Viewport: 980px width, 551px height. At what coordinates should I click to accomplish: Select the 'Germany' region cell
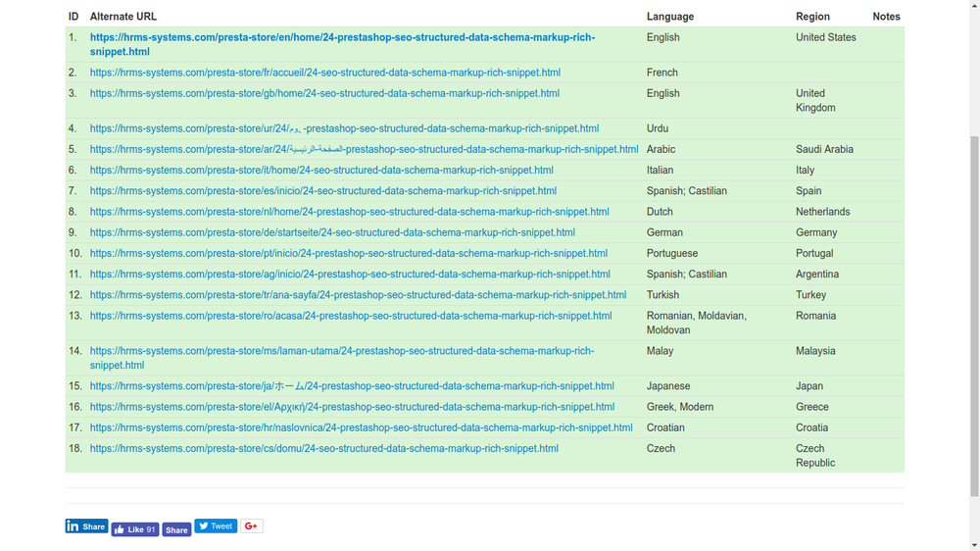pos(816,232)
